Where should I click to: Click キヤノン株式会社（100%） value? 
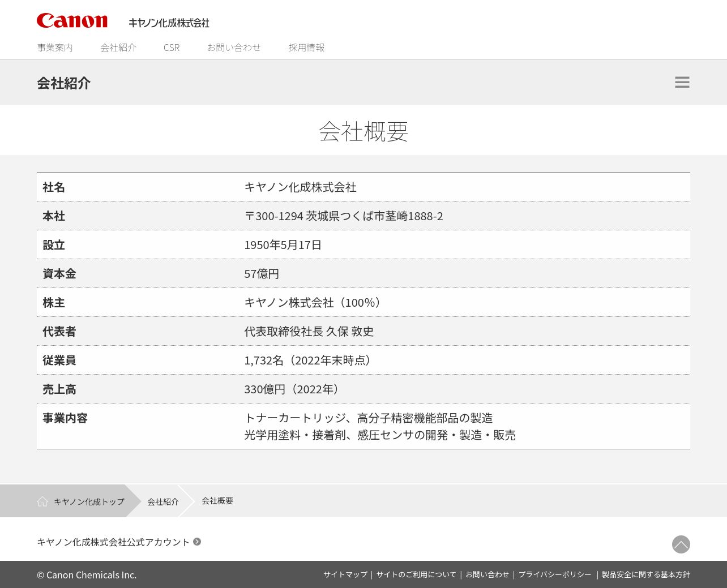pos(314,303)
